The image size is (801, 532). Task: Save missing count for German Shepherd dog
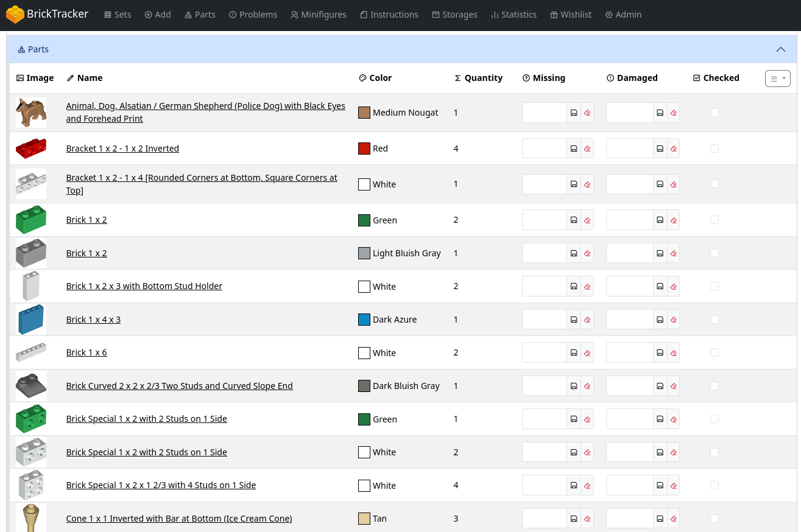click(573, 113)
